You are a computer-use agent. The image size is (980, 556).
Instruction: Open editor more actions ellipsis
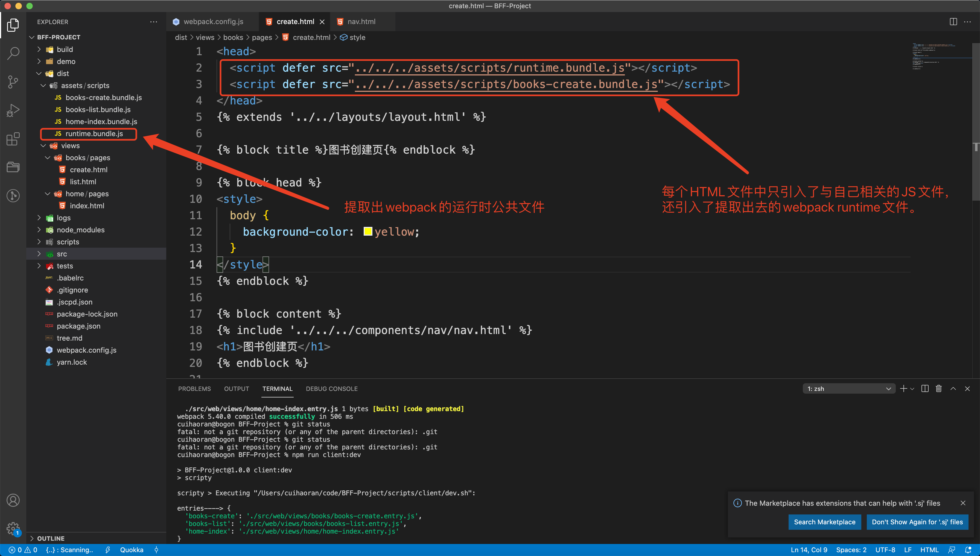(x=967, y=22)
